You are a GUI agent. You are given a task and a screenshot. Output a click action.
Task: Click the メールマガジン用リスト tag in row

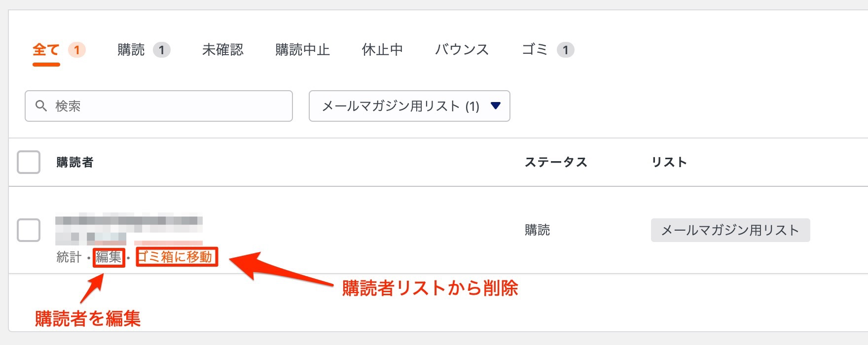pos(730,230)
